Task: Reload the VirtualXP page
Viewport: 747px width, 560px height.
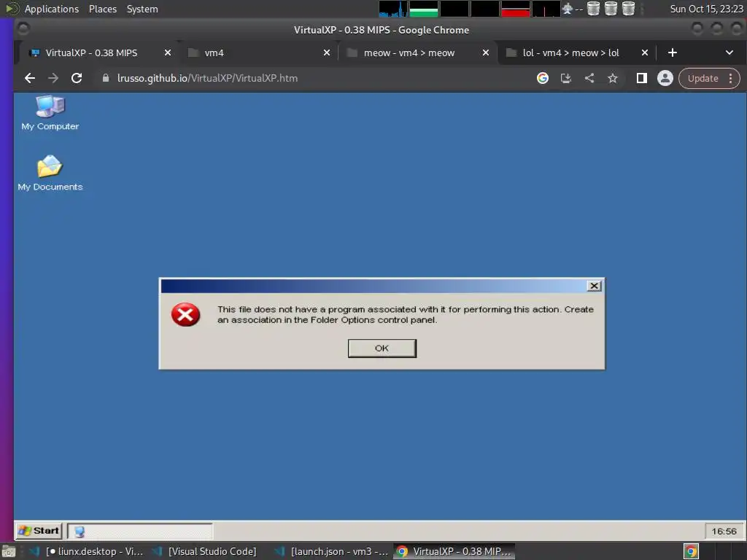Action: point(76,78)
